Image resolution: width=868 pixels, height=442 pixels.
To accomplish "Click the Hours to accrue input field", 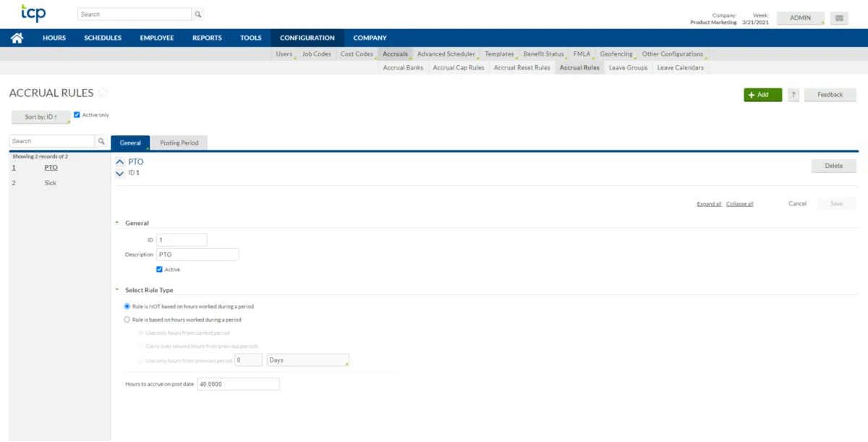I will pyautogui.click(x=238, y=383).
